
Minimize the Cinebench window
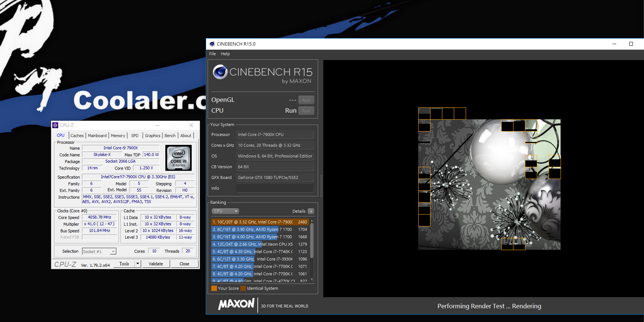614,44
